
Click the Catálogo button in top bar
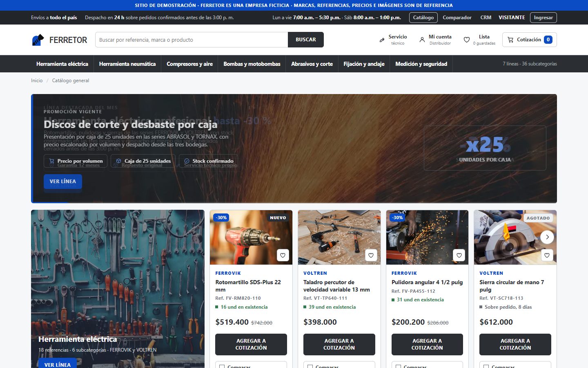coord(423,18)
